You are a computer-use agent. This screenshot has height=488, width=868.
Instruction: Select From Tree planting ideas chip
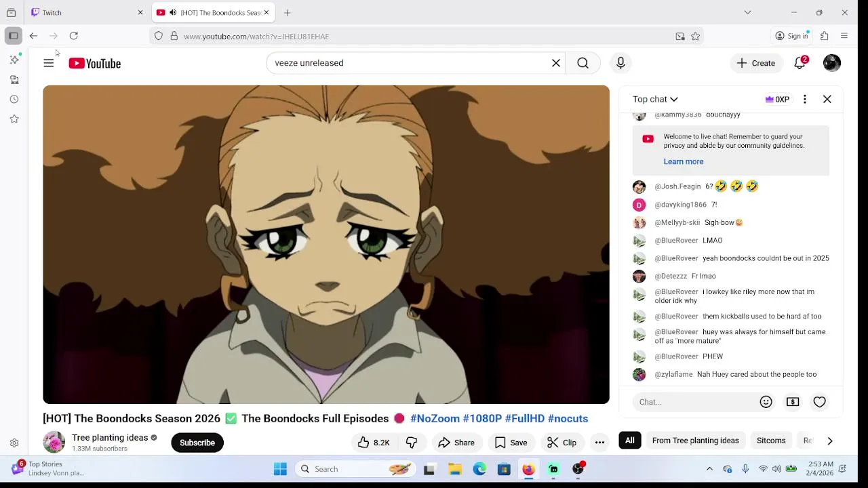click(695, 441)
